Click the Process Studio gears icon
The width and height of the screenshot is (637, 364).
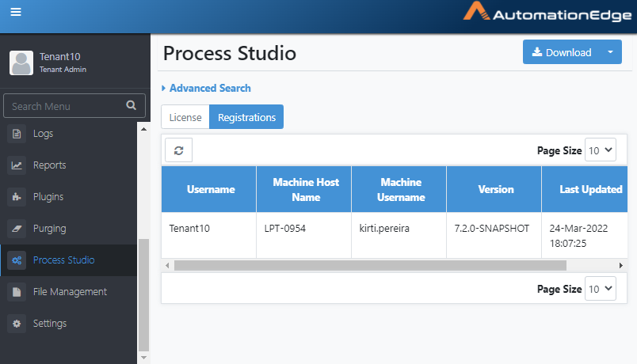[17, 260]
